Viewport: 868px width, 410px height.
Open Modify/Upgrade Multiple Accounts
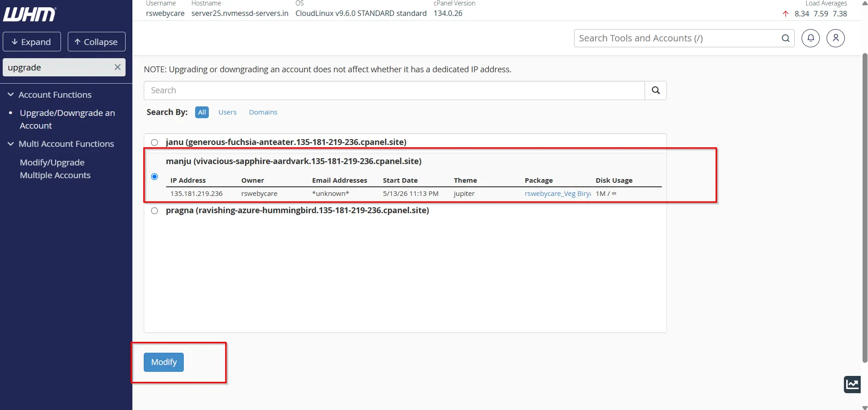(x=56, y=169)
